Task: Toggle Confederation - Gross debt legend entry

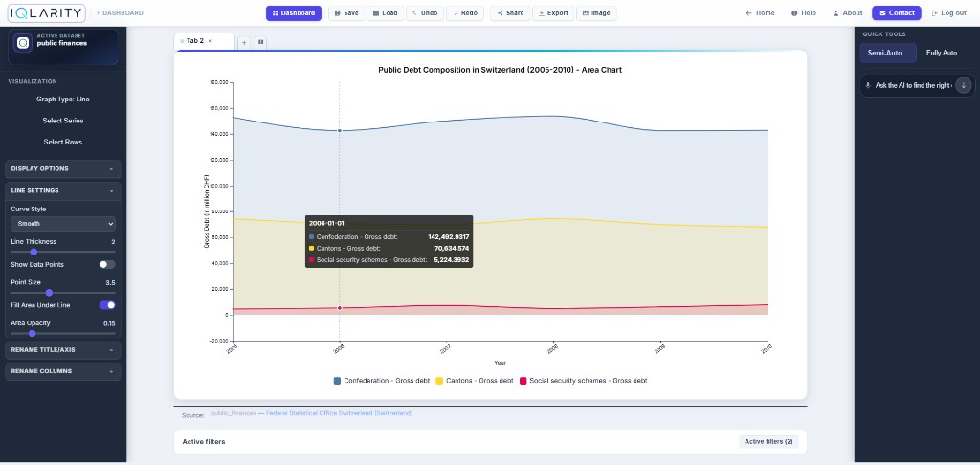Action: pos(382,381)
